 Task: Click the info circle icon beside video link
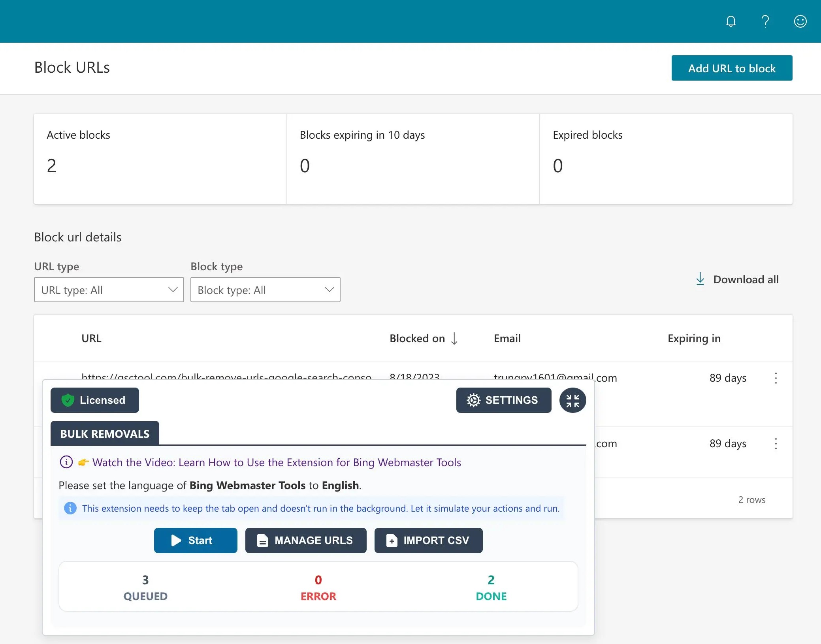point(66,462)
